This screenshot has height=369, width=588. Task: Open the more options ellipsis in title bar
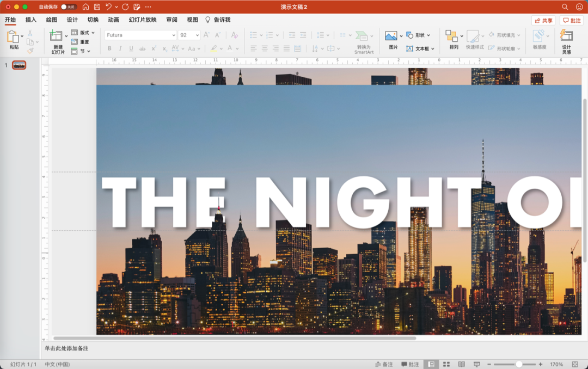[148, 7]
